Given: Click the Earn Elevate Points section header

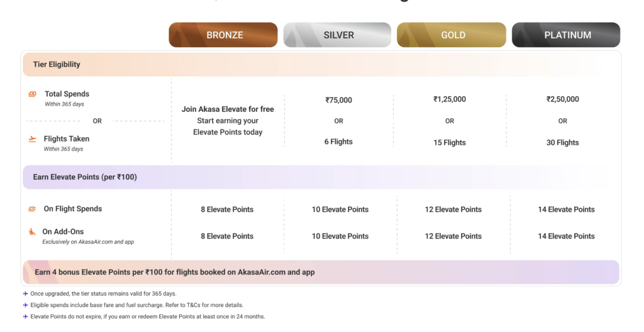Looking at the screenshot, I should (321, 177).
